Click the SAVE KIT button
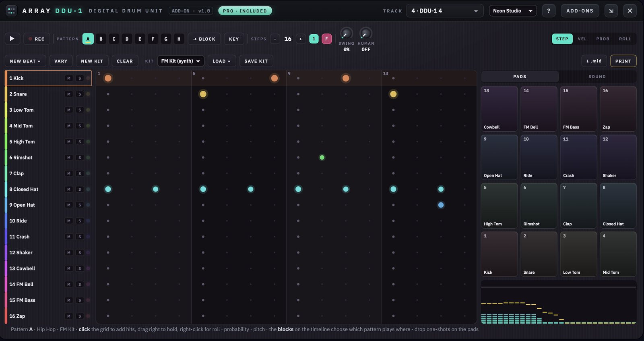The image size is (644, 341). click(256, 61)
